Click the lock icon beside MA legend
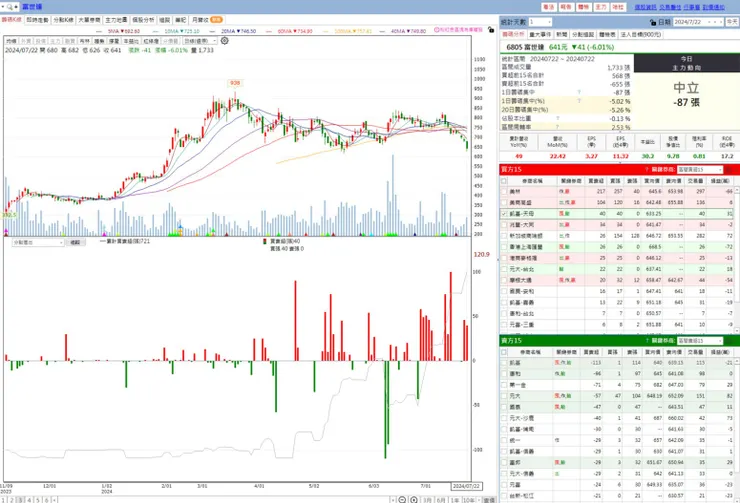Viewport: 740px width, 503px height. pos(491,30)
